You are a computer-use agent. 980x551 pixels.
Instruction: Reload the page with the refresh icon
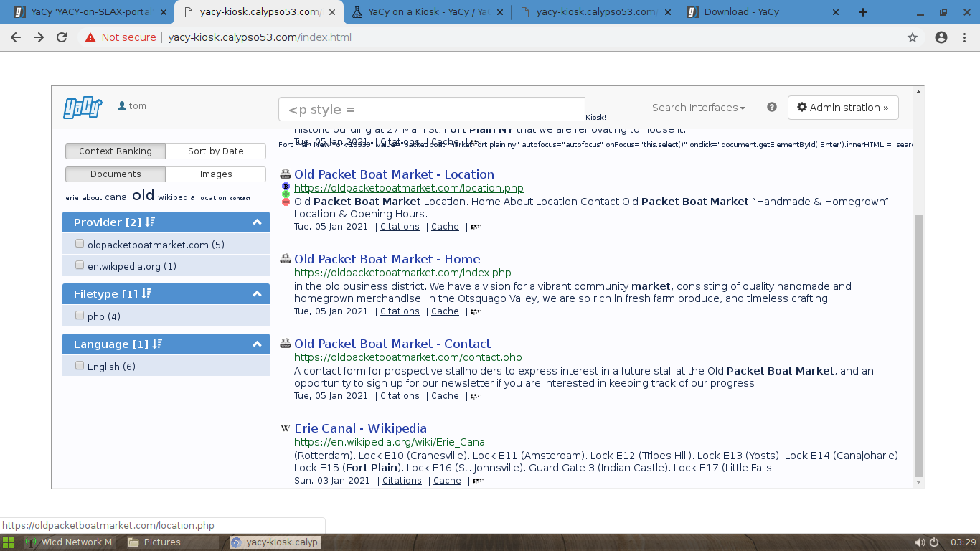click(x=62, y=37)
